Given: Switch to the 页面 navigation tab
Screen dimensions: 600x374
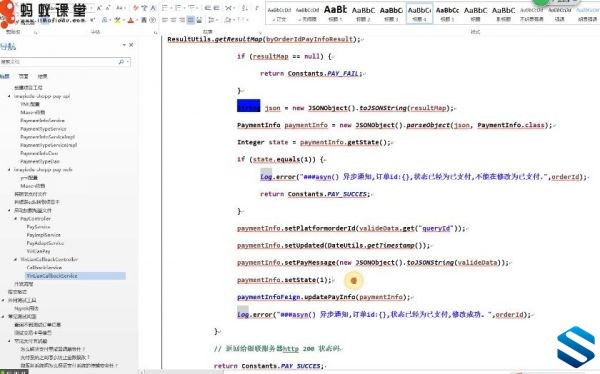Looking at the screenshot, I should 23,76.
